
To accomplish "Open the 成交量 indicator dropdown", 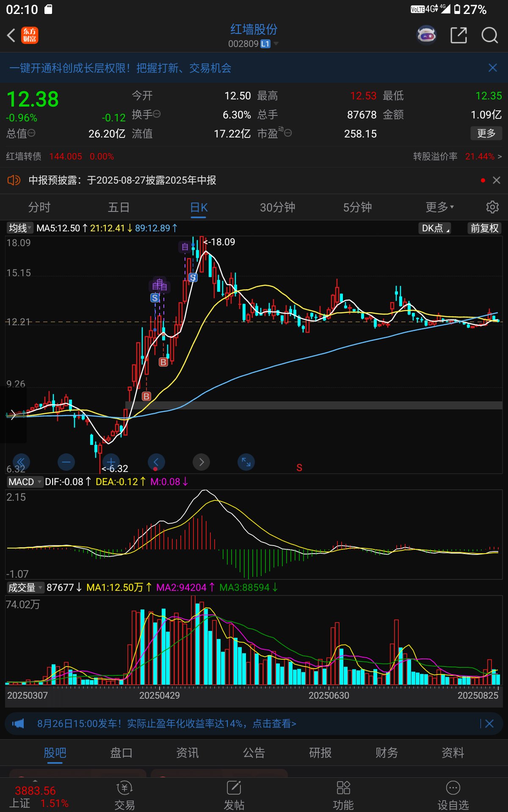I will 25,587.
